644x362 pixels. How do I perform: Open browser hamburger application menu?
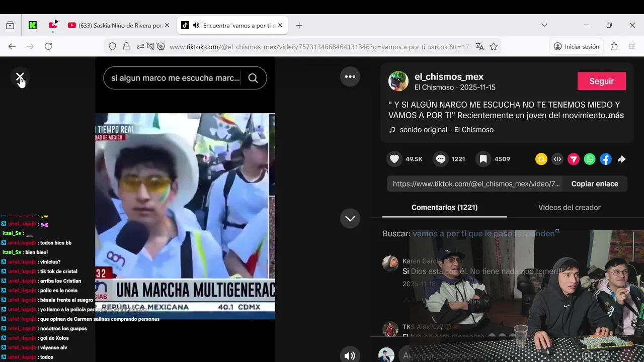click(x=632, y=46)
